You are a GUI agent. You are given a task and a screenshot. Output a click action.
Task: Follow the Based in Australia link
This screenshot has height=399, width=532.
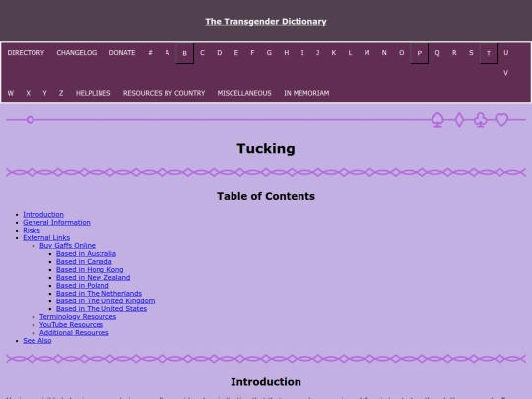(86, 253)
